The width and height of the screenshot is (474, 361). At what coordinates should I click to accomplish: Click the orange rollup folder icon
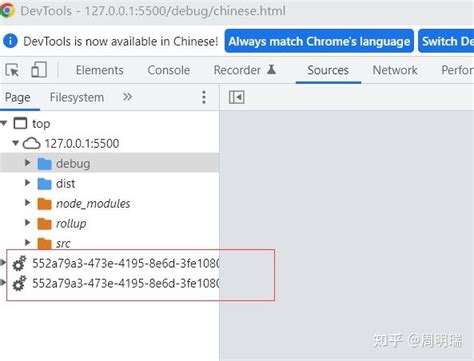pyautogui.click(x=44, y=224)
